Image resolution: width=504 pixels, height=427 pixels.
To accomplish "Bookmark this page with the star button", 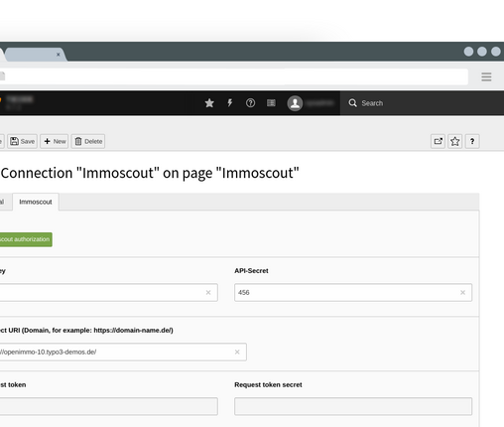I will 455,141.
